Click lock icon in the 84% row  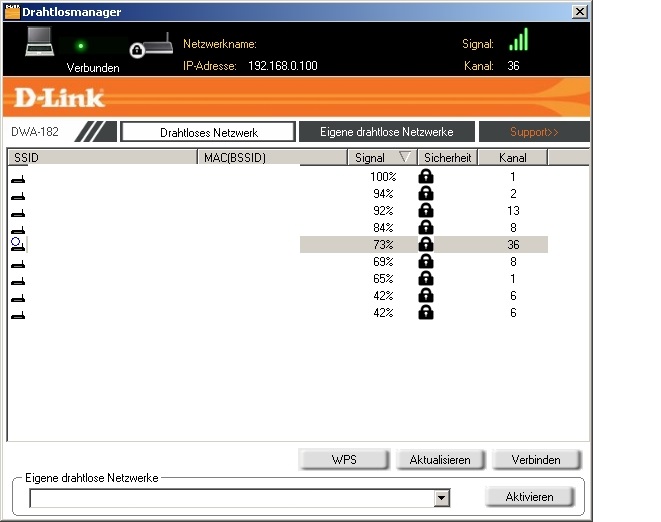[426, 227]
